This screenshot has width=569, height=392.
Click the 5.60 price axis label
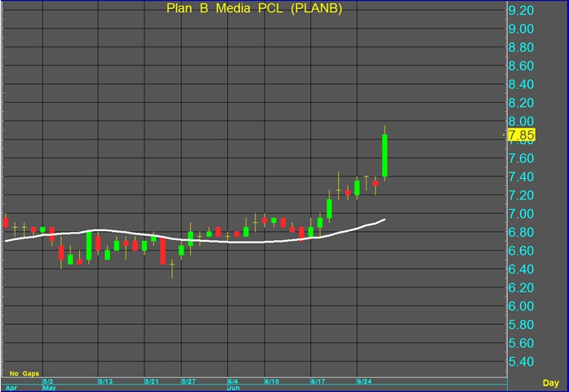click(x=521, y=344)
